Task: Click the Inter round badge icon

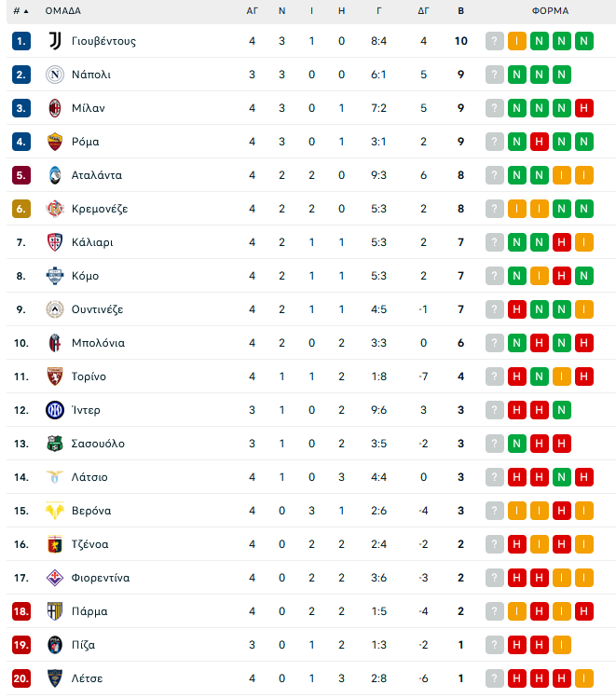Action: pyautogui.click(x=55, y=410)
